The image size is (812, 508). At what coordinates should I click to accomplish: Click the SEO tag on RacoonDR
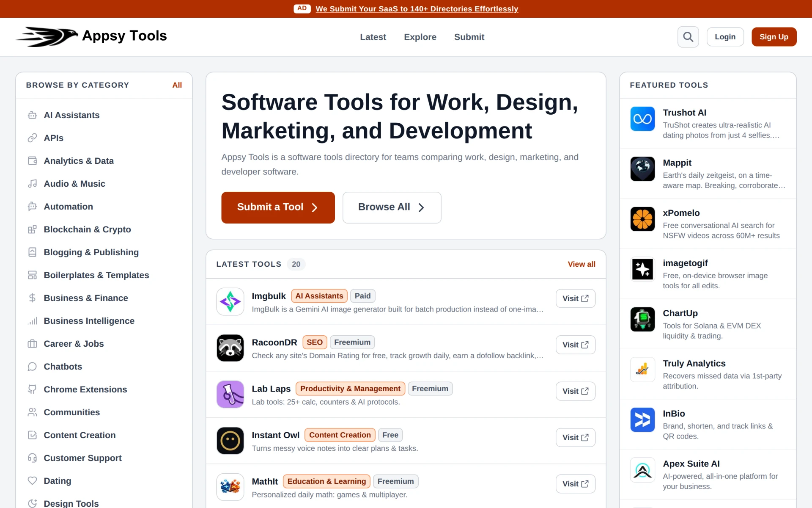[x=315, y=342]
